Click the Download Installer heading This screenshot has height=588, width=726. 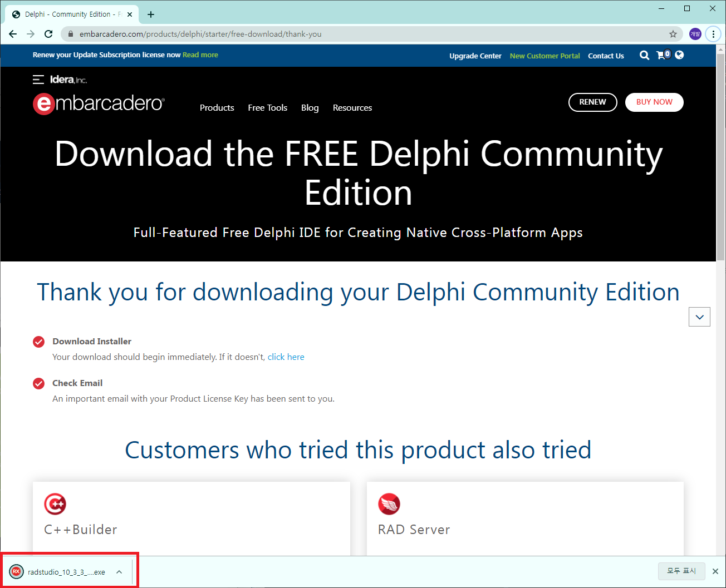pos(92,342)
